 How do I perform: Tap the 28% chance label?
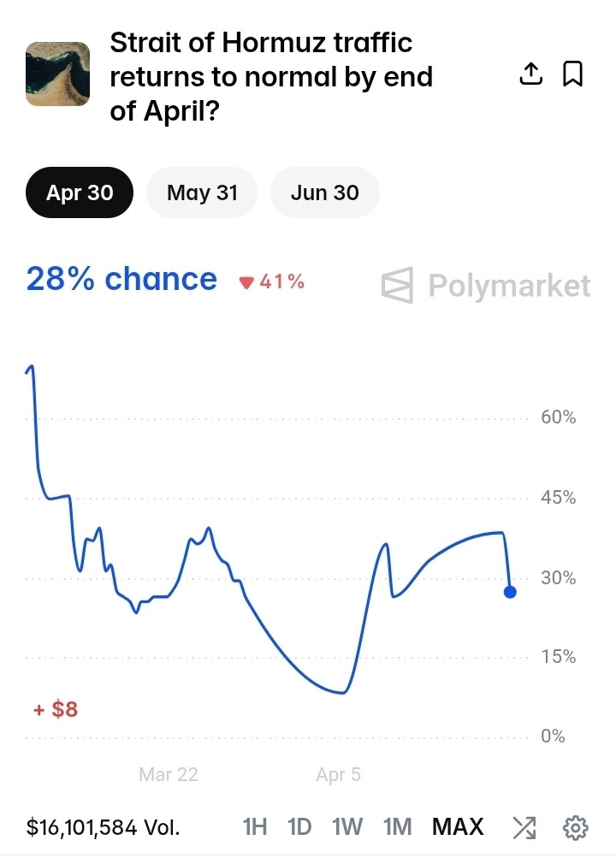coord(121,280)
